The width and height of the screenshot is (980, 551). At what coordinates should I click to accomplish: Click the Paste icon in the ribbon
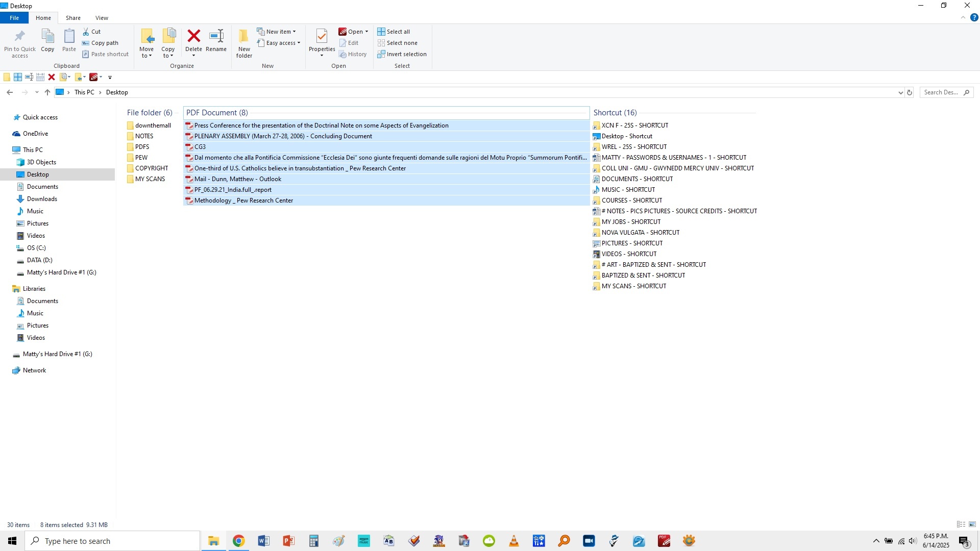pos(69,38)
